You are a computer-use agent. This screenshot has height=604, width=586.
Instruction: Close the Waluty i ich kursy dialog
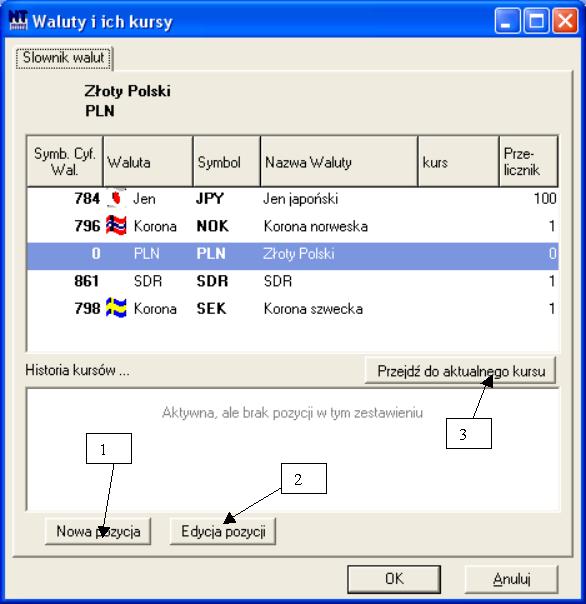[565, 20]
